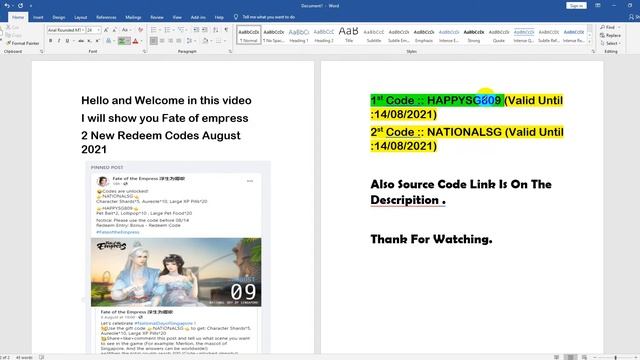640x360 pixels.
Task: Open the Font Color dropdown arrow
Action: click(142, 41)
